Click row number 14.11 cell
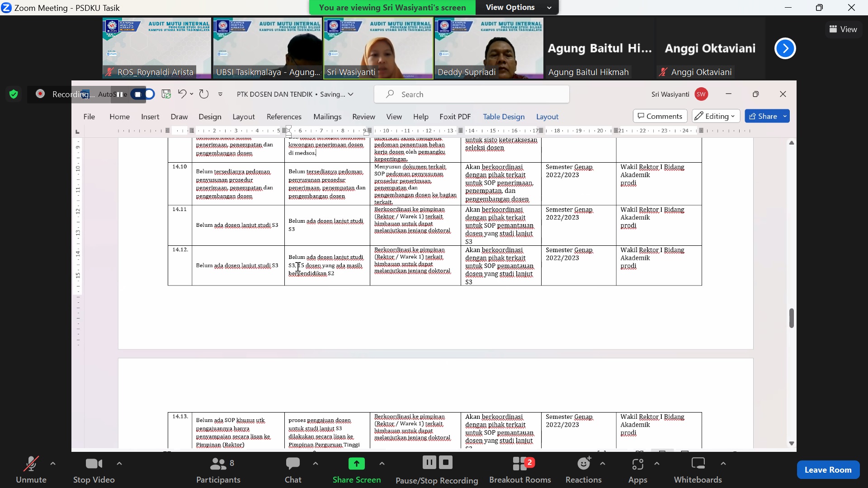This screenshot has height=488, width=868. [x=179, y=225]
